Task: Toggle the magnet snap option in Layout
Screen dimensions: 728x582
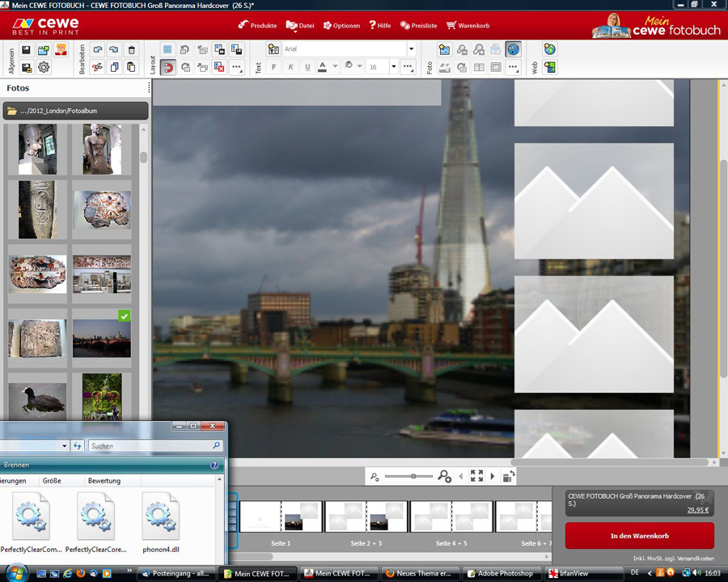Action: (x=167, y=67)
